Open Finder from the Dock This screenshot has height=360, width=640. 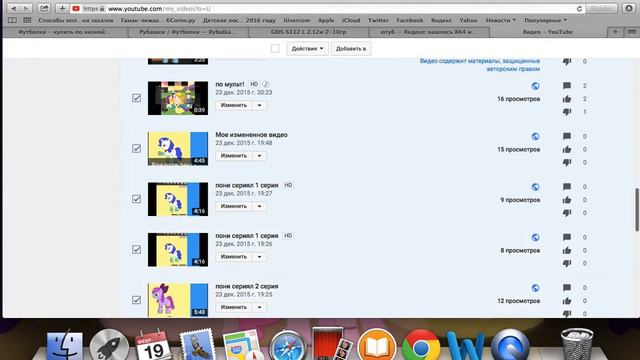tap(64, 346)
